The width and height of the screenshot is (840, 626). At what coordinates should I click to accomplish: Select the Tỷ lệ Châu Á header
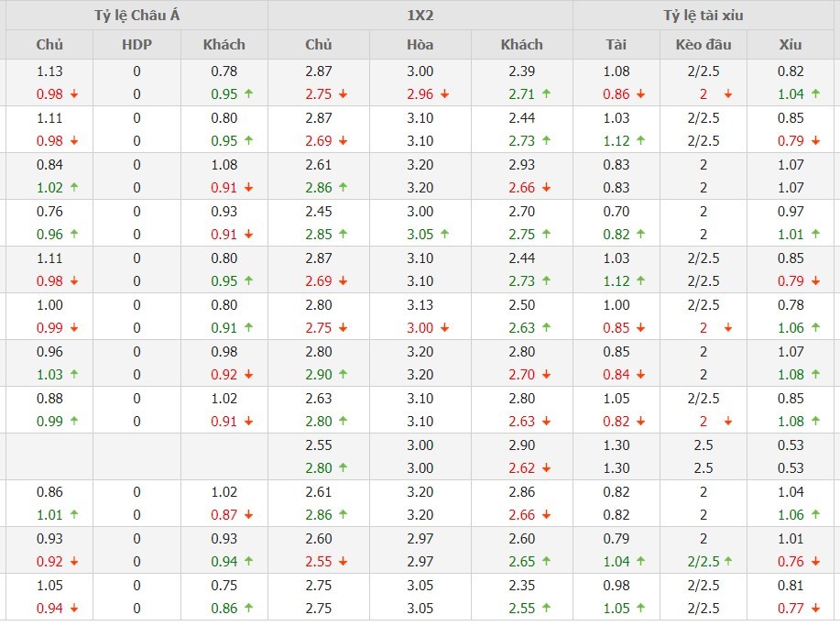point(136,16)
